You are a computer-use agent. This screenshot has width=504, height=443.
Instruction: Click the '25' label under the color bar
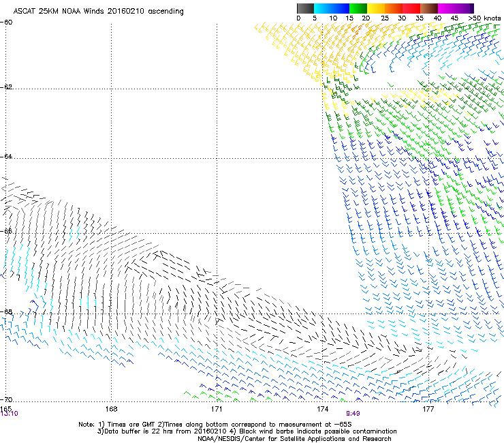coord(385,18)
